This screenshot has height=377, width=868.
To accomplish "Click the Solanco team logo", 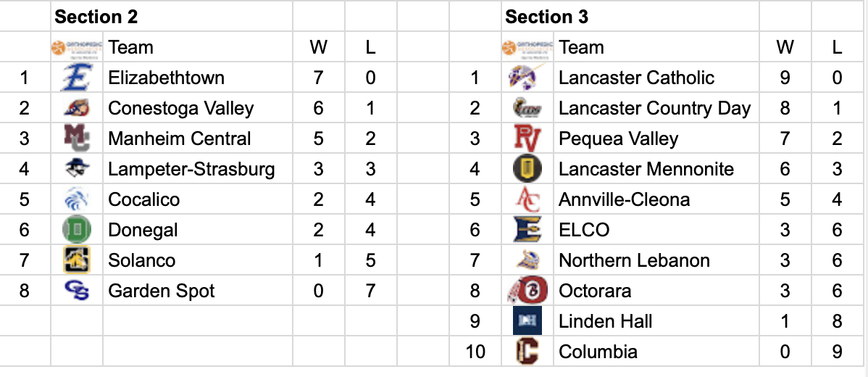I will coord(76,260).
